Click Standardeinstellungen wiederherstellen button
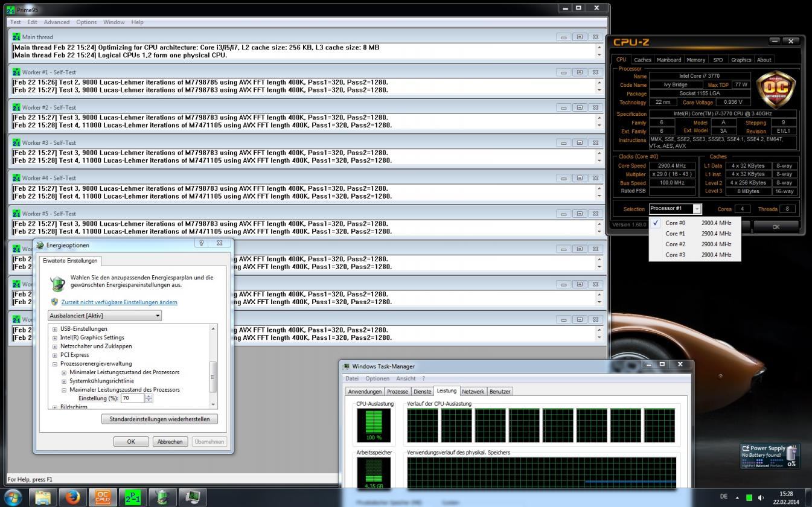 click(159, 419)
